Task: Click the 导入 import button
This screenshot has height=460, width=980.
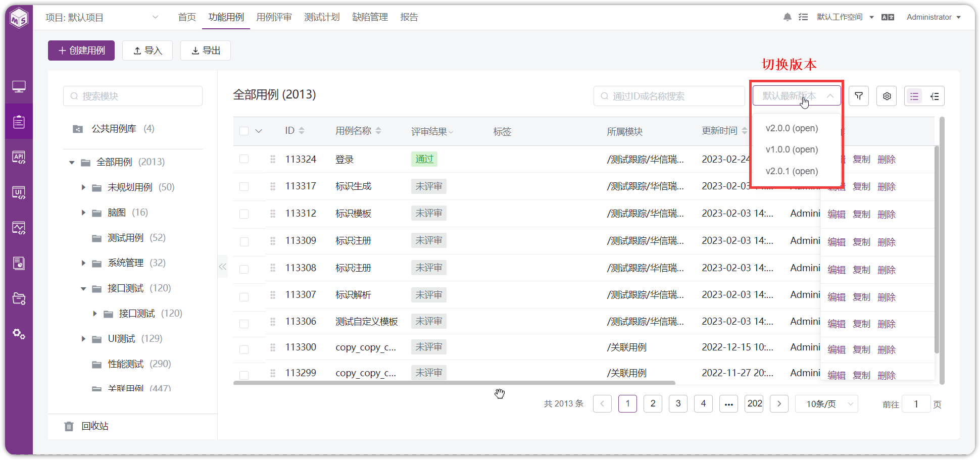Action: 148,50
